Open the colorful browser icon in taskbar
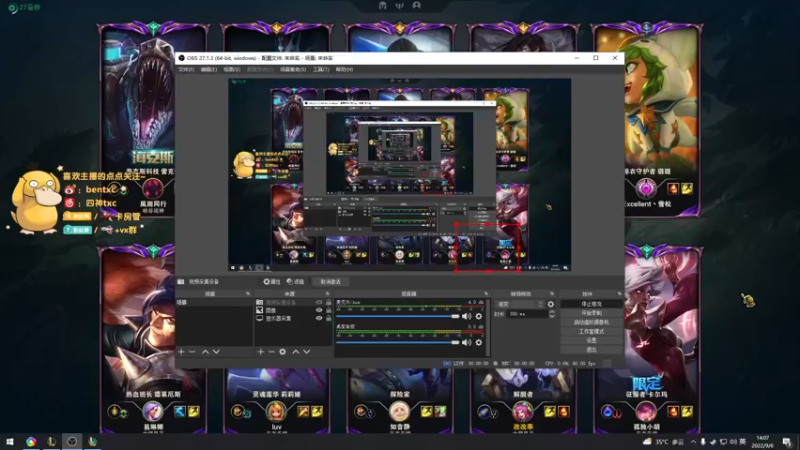The height and width of the screenshot is (450, 800). 31,441
